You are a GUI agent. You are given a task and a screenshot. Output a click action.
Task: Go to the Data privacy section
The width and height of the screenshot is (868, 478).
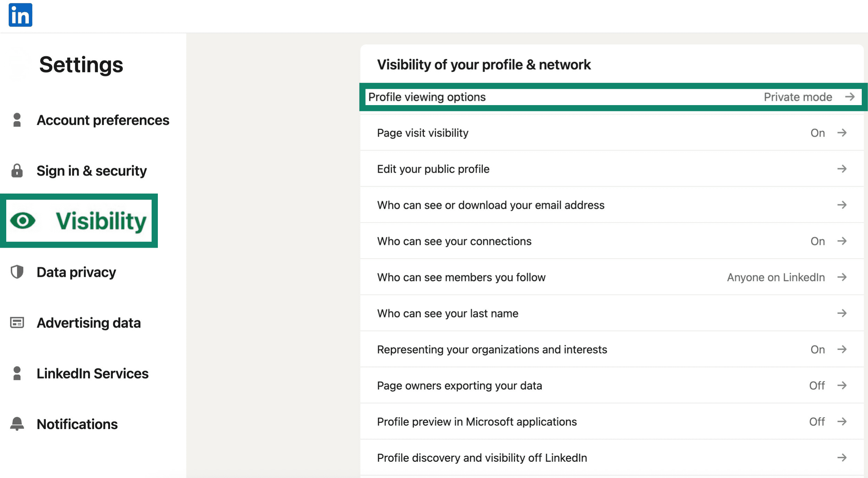(76, 272)
